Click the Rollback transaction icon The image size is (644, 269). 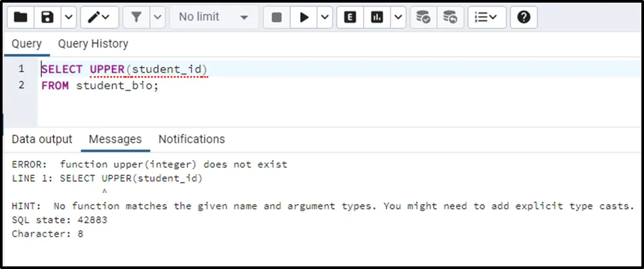450,18
